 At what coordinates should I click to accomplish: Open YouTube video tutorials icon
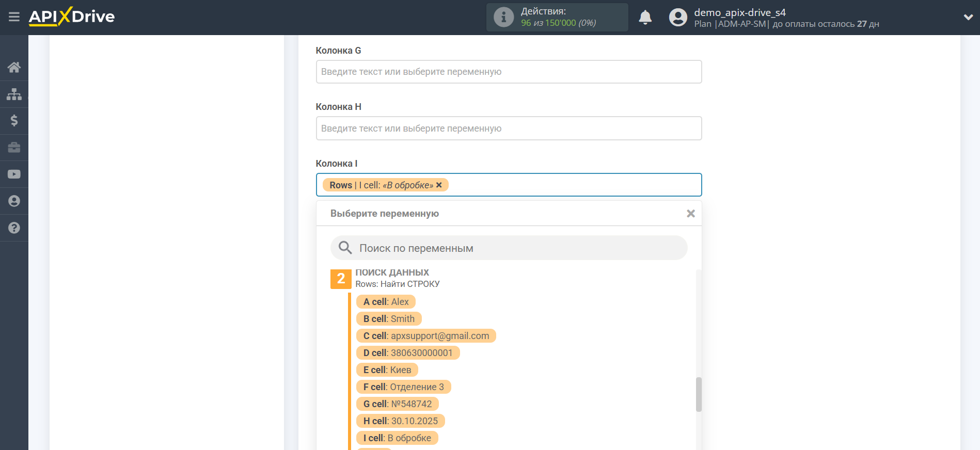click(14, 174)
